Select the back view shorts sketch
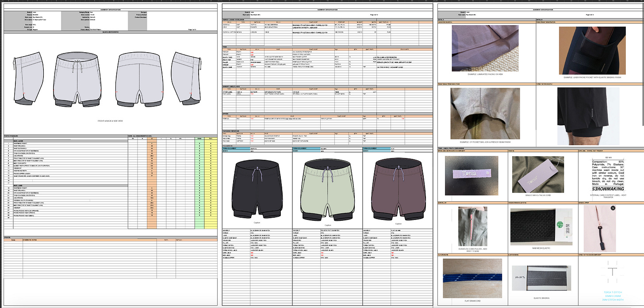 (140, 80)
